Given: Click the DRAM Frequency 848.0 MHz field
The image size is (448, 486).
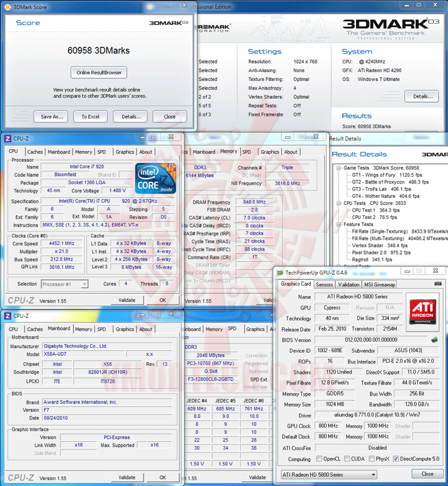Looking at the screenshot, I should (x=254, y=202).
